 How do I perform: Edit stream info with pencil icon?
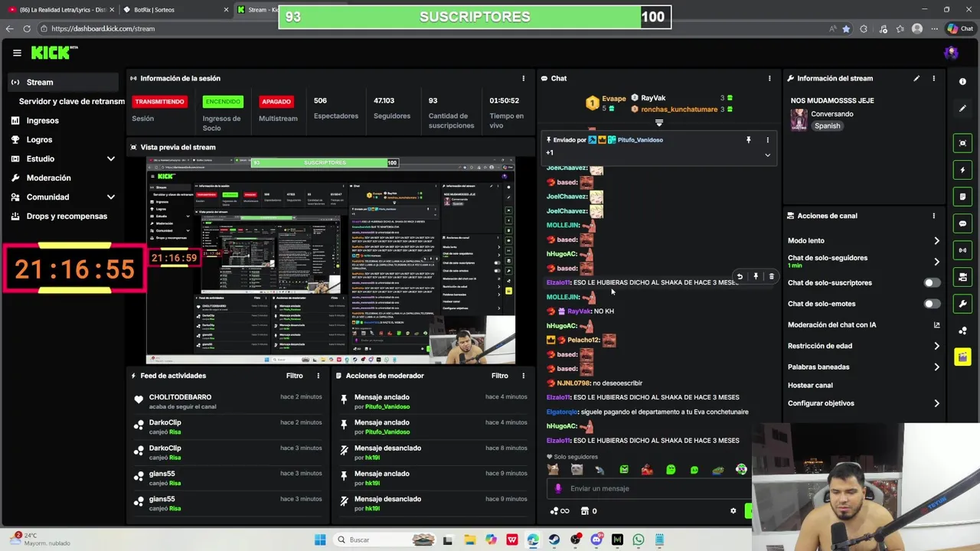pos(916,78)
